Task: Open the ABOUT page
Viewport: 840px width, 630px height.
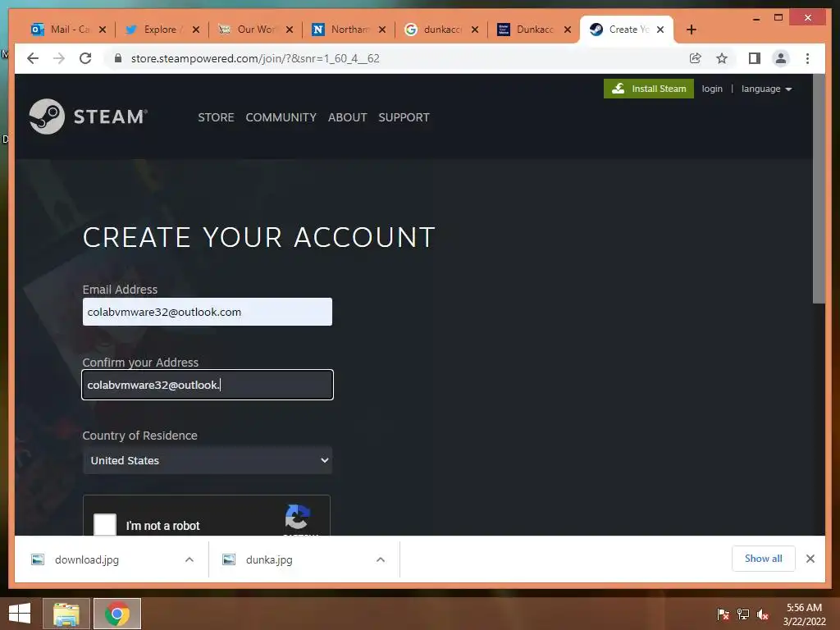Action: [x=347, y=117]
